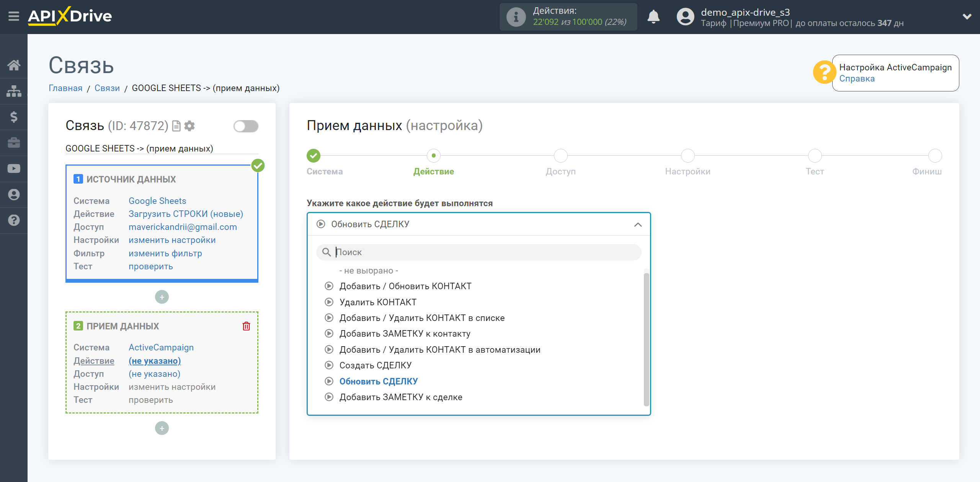Open the connection settings gear icon
Image resolution: width=980 pixels, height=482 pixels.
(x=189, y=126)
